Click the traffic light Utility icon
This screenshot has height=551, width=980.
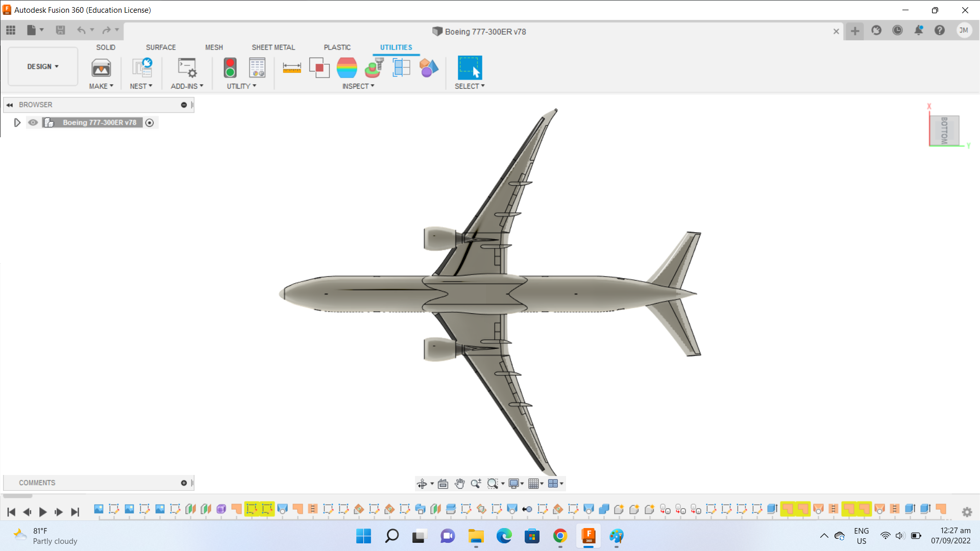tap(230, 68)
